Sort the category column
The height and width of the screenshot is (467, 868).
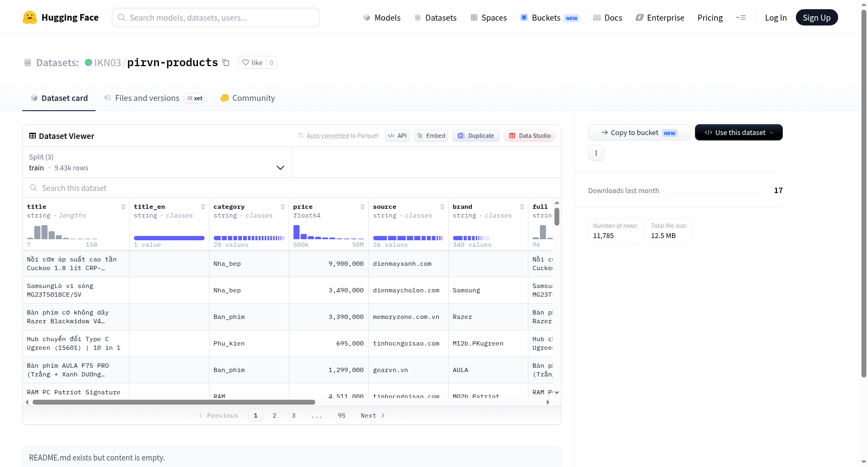coord(283,207)
